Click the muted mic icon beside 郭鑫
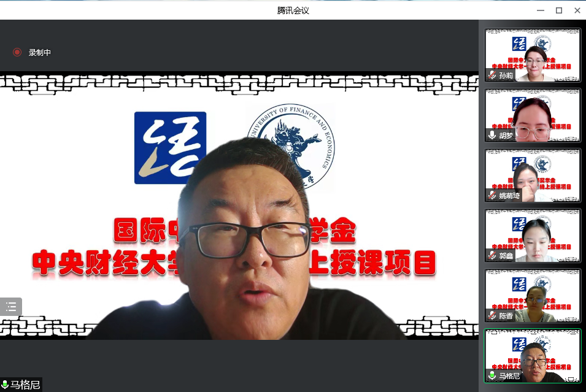This screenshot has width=586, height=392. (492, 255)
